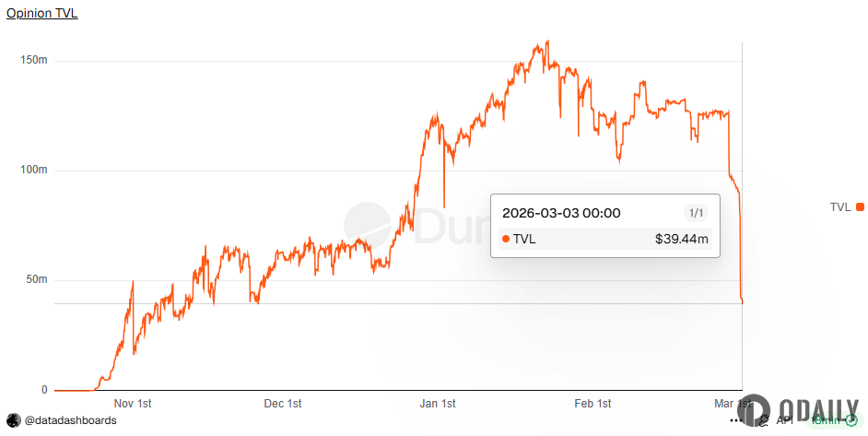Click the orange TVL dot in tooltip

[x=506, y=240]
